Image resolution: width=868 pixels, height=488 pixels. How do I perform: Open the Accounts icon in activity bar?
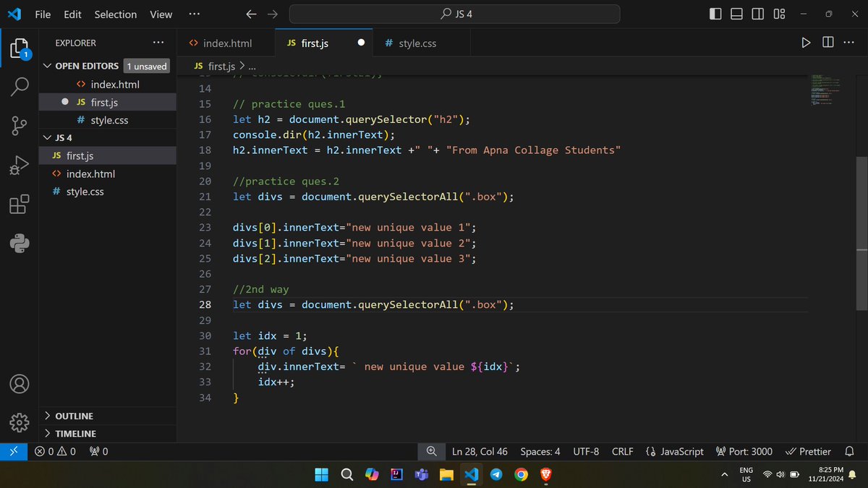click(20, 383)
